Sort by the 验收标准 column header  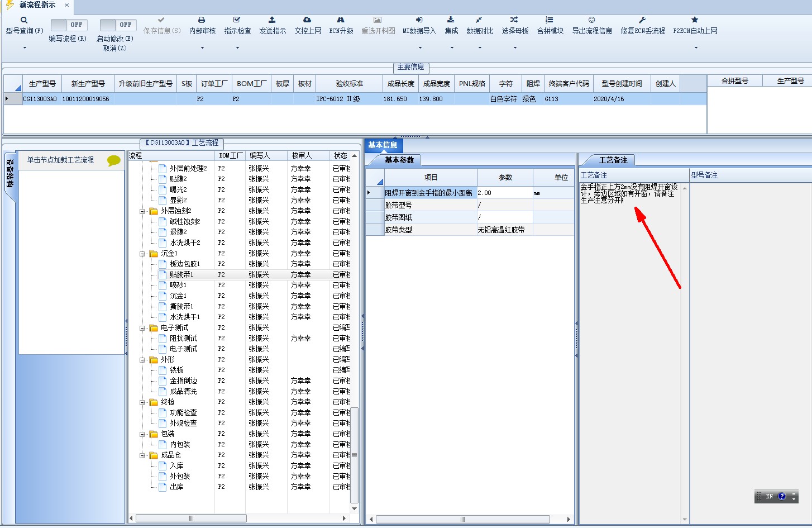point(349,84)
